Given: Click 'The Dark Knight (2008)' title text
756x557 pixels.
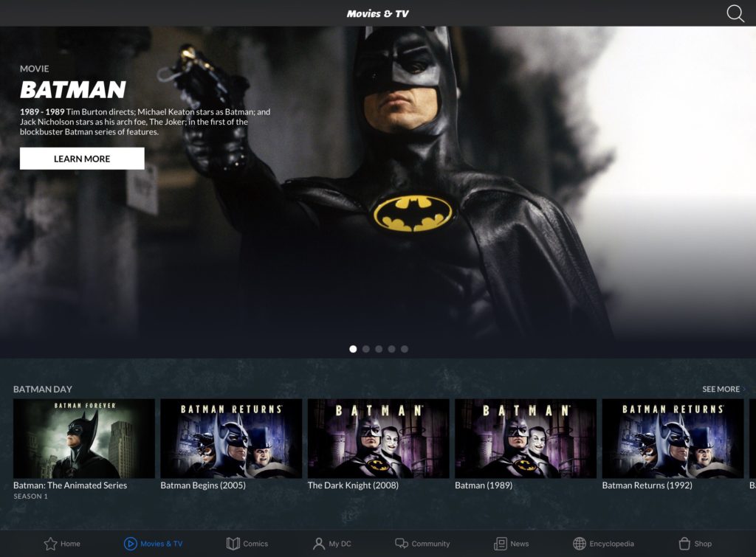Looking at the screenshot, I should [x=353, y=485].
